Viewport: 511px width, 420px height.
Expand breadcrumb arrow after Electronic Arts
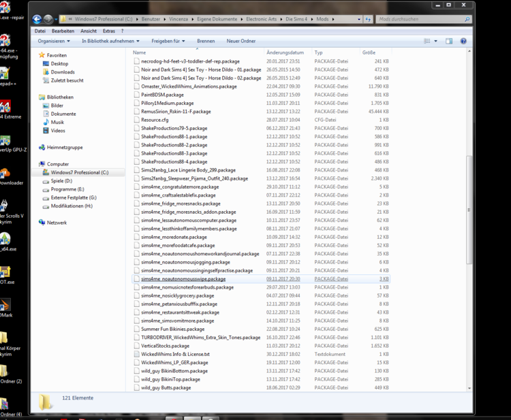pyautogui.click(x=281, y=19)
